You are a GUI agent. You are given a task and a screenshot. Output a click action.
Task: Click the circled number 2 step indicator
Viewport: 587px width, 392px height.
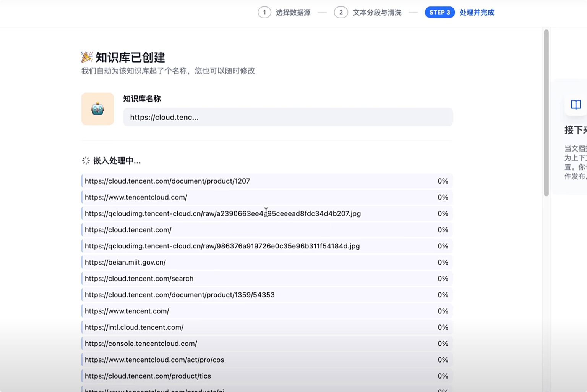pos(341,12)
